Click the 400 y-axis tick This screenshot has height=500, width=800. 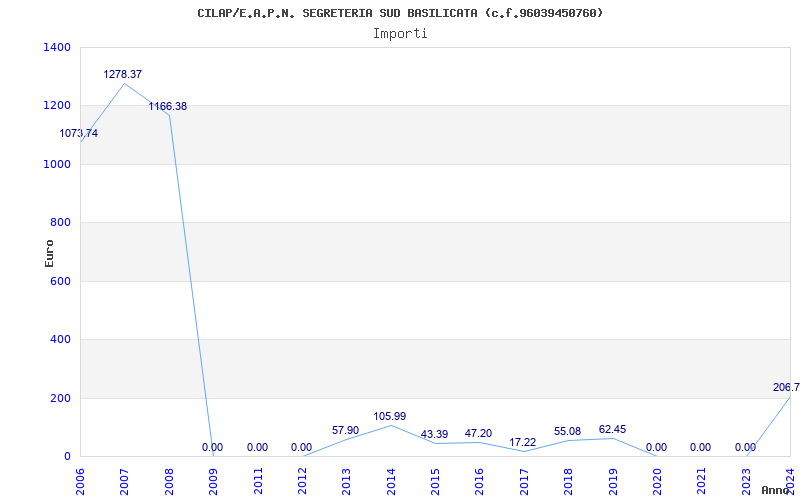pos(63,339)
